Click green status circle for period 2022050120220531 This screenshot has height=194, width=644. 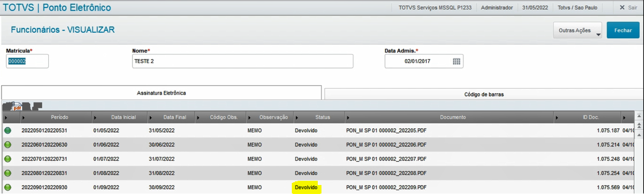[8, 130]
